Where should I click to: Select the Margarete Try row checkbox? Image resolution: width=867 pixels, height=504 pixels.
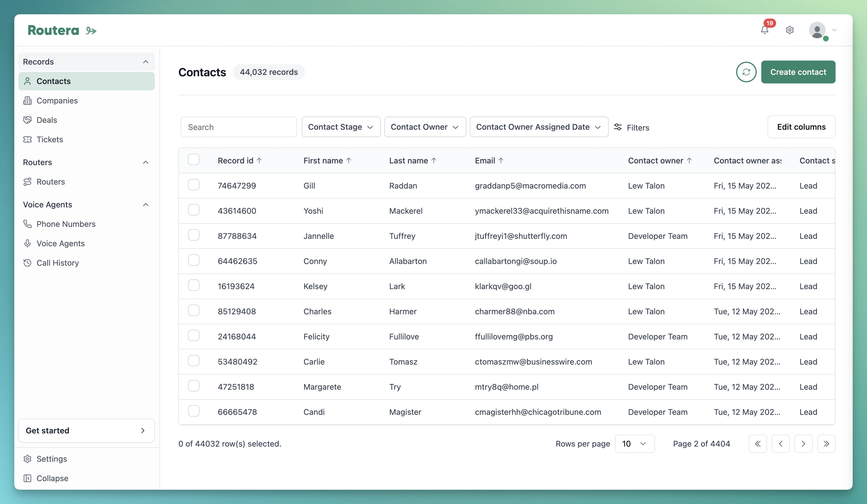194,386
